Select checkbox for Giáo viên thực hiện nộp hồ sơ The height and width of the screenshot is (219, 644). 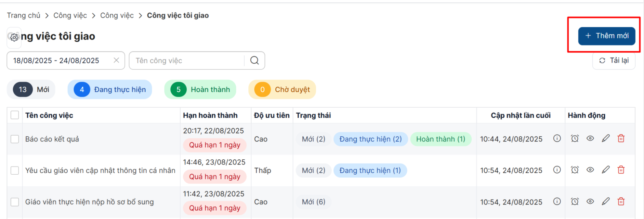tap(15, 202)
